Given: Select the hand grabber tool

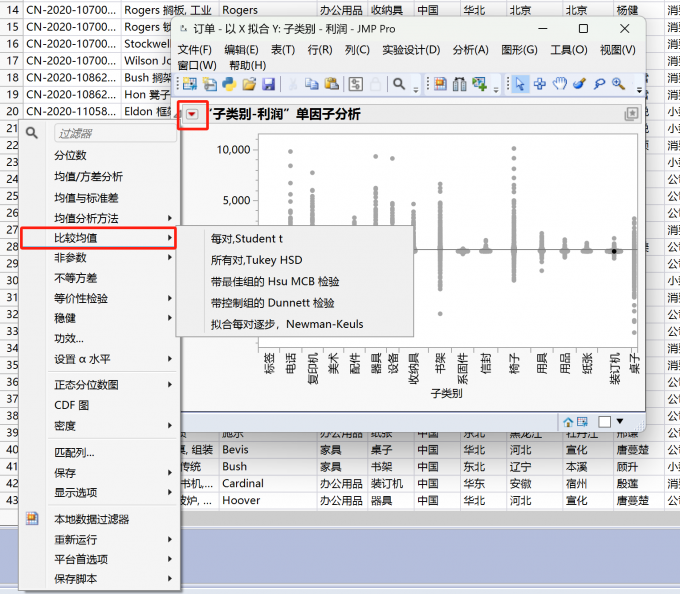Looking at the screenshot, I should [x=560, y=84].
